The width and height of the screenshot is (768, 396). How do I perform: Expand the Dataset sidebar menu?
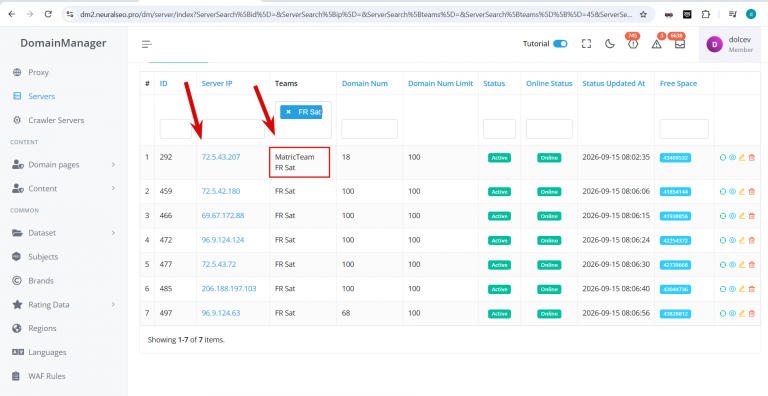point(64,233)
